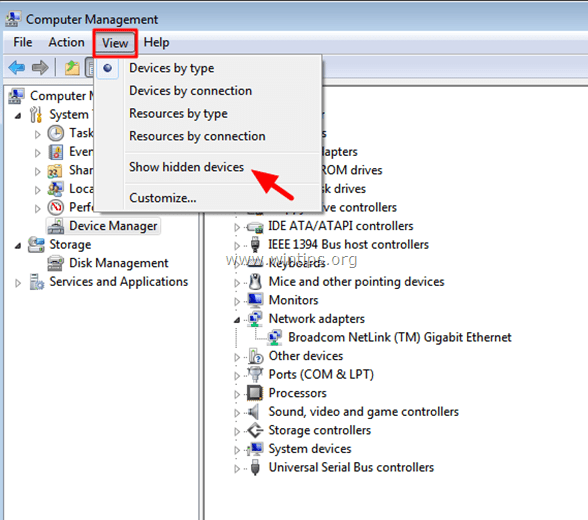Collapse the Storage tree node
The width and height of the screenshot is (588, 520).
click(x=18, y=246)
